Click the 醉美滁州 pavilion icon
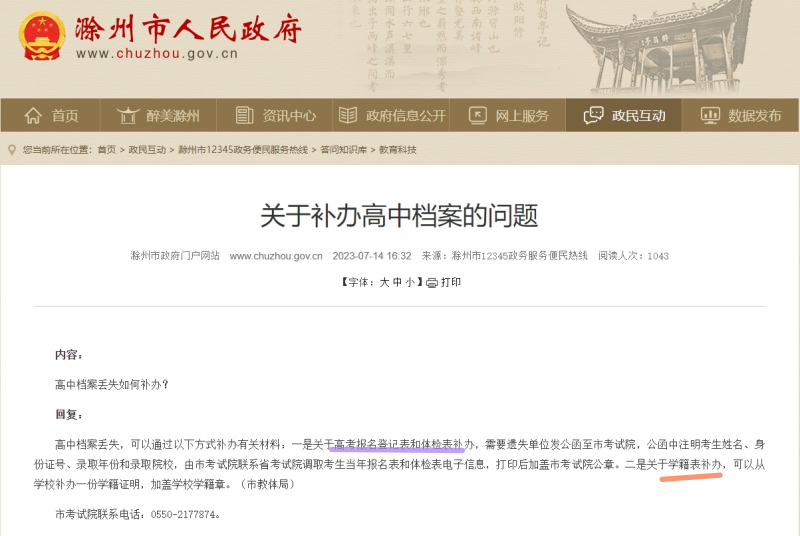The height and width of the screenshot is (536, 800). (128, 116)
